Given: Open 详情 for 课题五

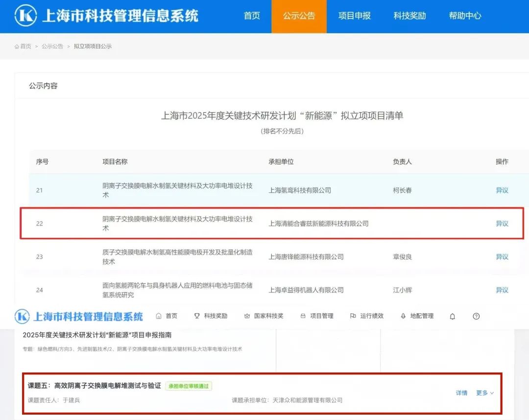Looking at the screenshot, I should [x=461, y=393].
